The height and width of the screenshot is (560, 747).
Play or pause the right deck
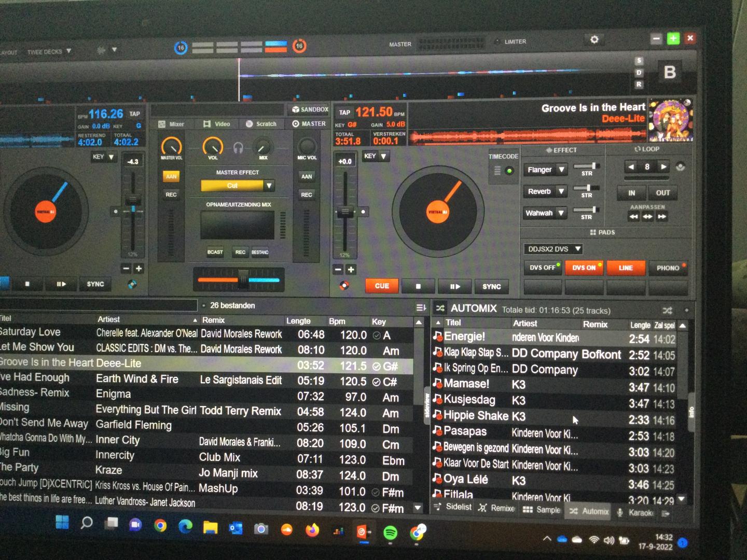455,286
